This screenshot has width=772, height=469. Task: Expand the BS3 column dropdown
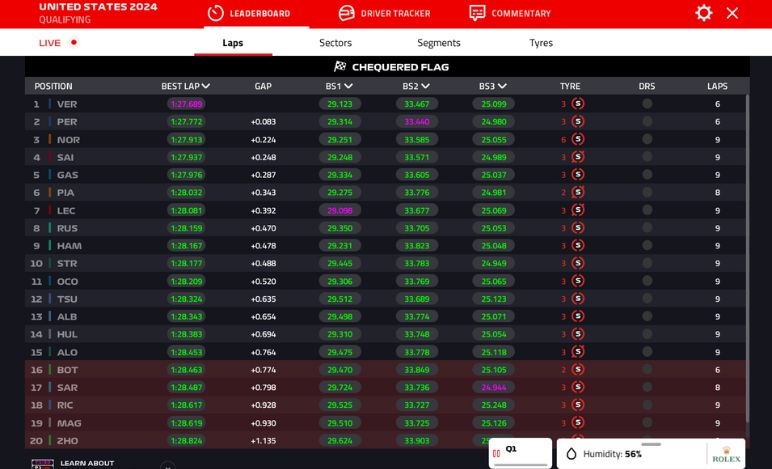501,87
